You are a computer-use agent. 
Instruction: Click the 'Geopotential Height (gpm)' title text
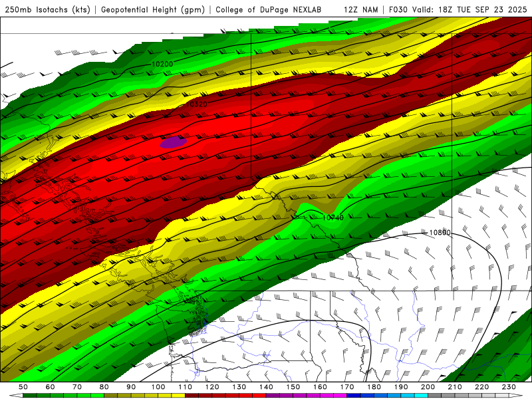[x=153, y=9]
